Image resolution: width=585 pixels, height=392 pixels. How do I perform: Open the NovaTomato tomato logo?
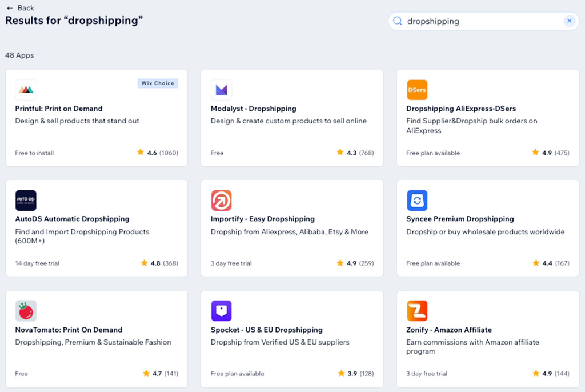click(x=26, y=311)
